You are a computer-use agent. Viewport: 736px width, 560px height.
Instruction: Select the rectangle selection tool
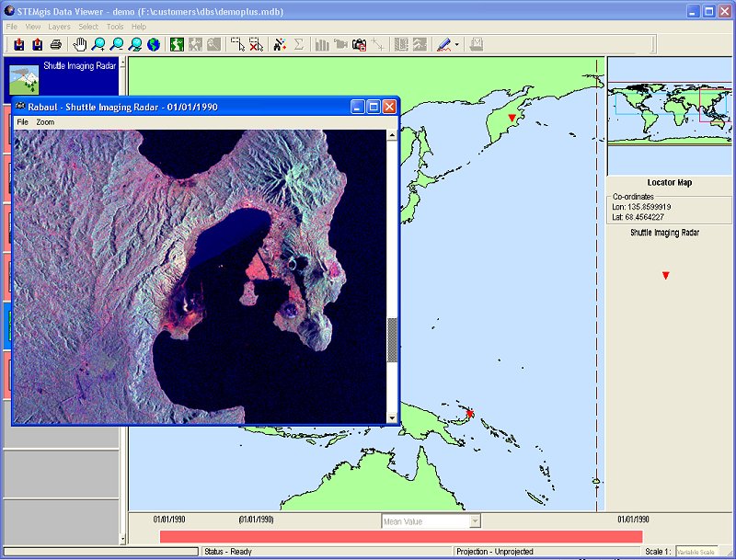pyautogui.click(x=238, y=44)
